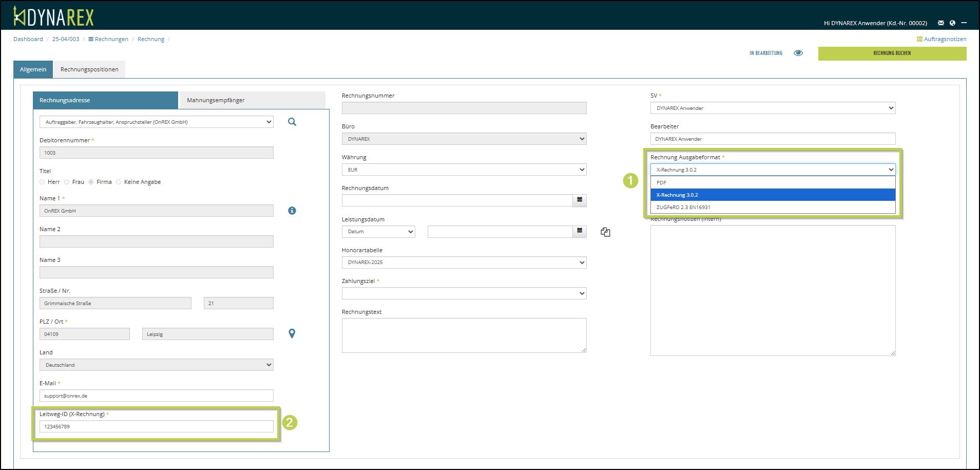Select the Herr radio button
Screen dimensions: 980x470
pos(42,182)
